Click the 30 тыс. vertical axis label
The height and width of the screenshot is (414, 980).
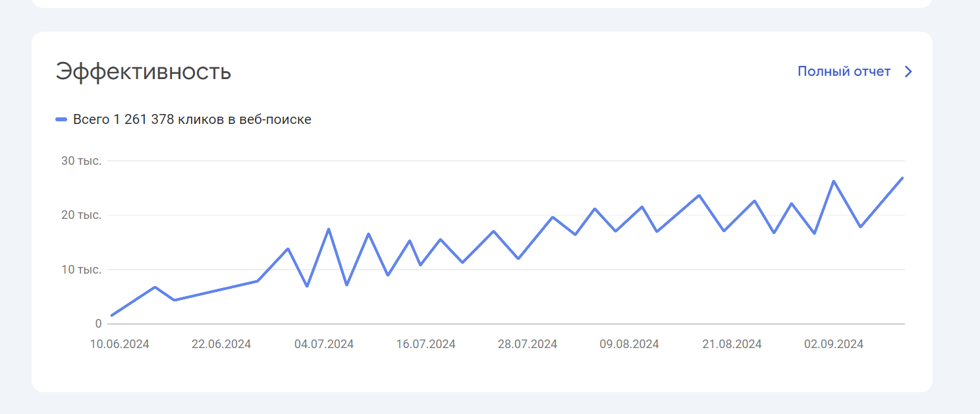tap(82, 161)
